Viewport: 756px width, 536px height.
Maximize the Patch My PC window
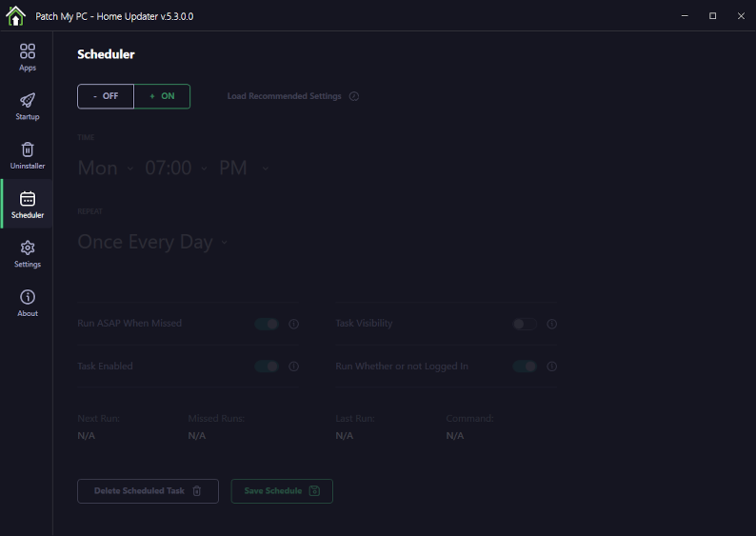click(712, 16)
